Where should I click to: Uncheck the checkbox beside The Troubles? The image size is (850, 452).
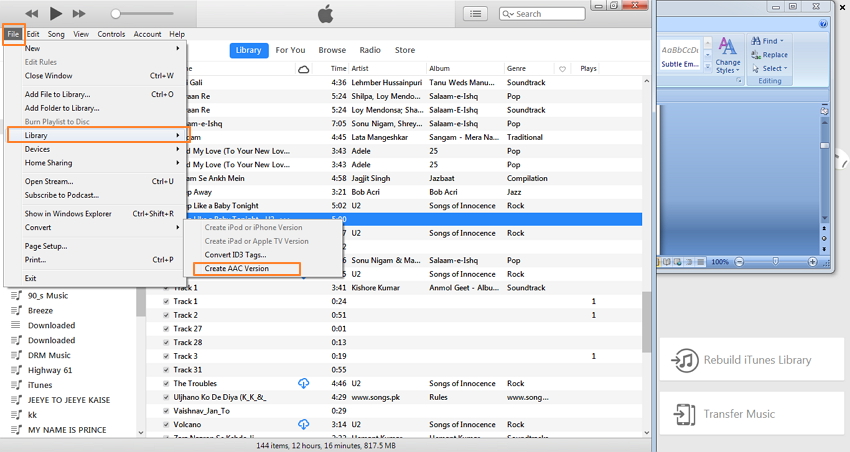click(166, 383)
